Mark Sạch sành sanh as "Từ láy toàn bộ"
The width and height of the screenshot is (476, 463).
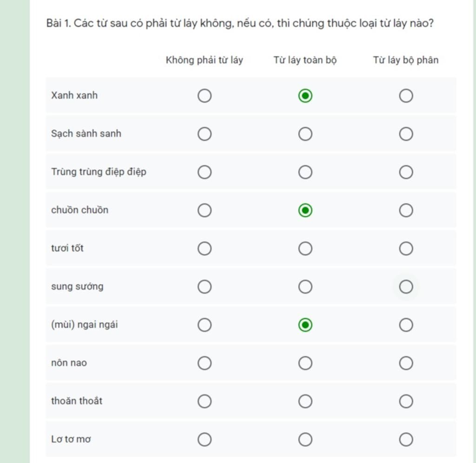coord(305,134)
